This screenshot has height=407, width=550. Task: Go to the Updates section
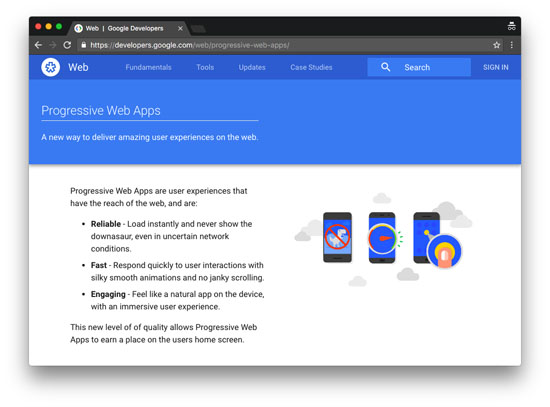tap(252, 67)
